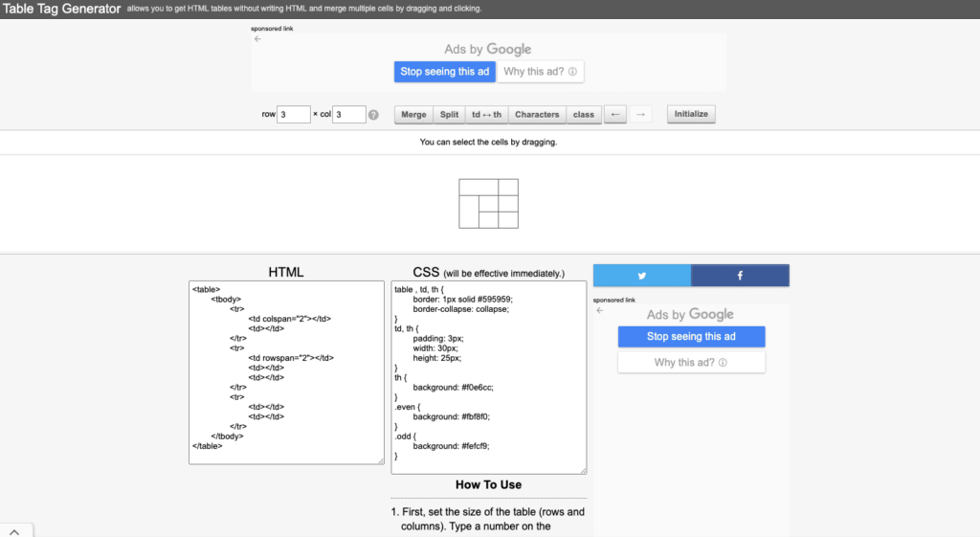Click the class button
980x537 pixels.
click(583, 115)
